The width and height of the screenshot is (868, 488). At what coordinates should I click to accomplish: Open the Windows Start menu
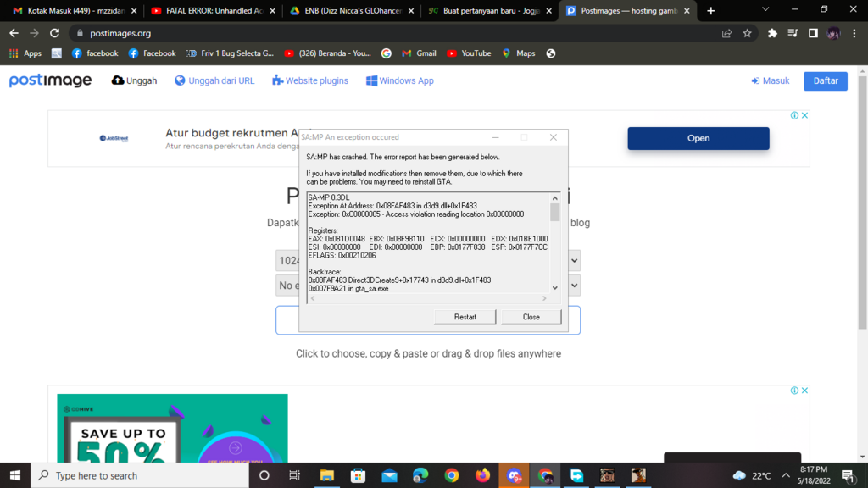15,475
